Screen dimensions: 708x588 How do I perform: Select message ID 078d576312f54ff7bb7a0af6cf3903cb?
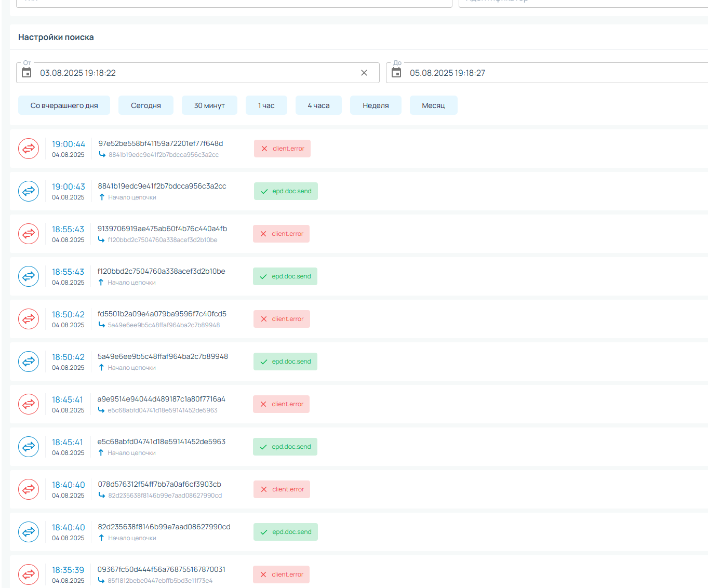point(159,484)
